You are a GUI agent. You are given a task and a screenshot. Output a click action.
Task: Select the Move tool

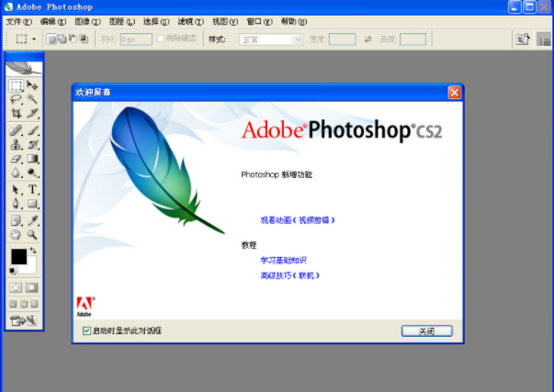click(x=32, y=85)
